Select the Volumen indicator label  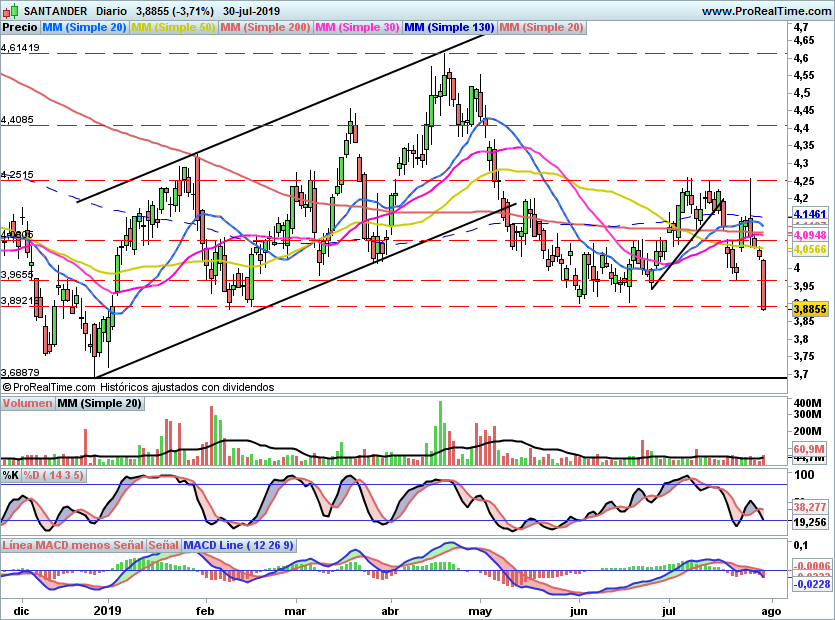click(x=27, y=403)
